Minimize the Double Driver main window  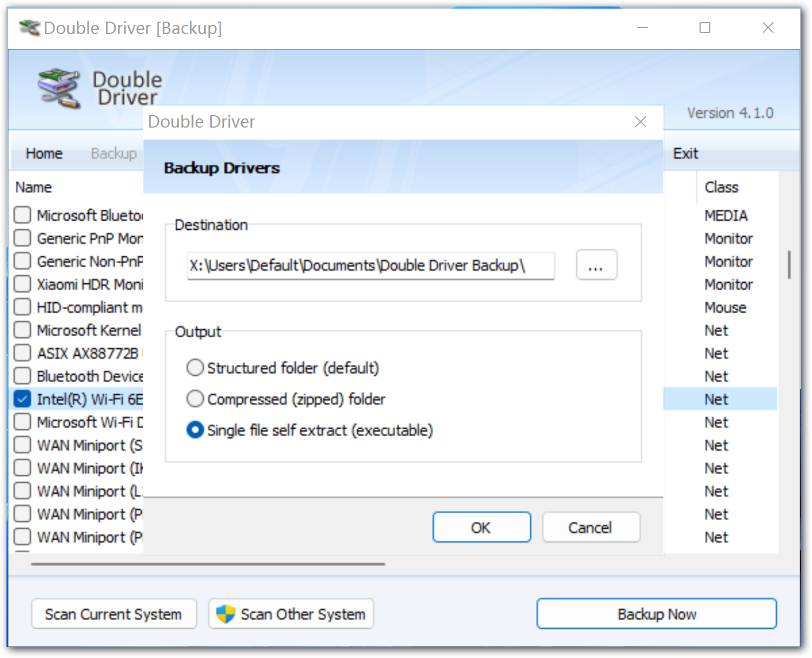coord(643,28)
